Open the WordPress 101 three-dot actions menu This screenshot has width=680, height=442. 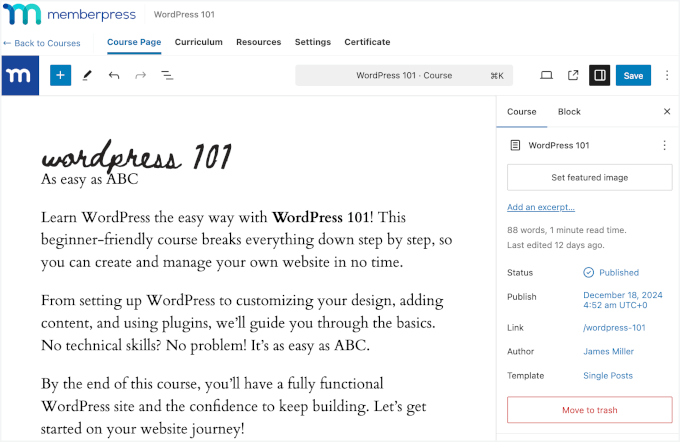(x=664, y=145)
